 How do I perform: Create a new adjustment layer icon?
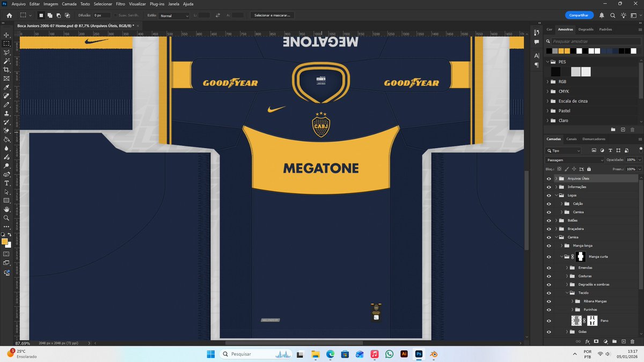[x=605, y=341]
